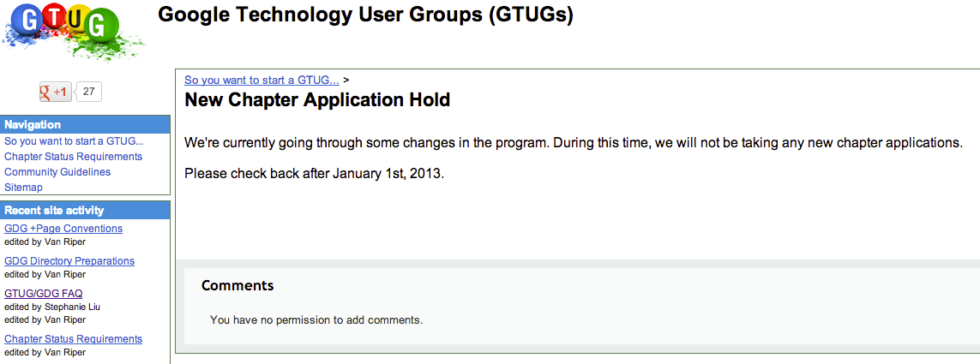Screen dimensions: 980x364
Task: Click the +1 count bubble showing 27
Action: click(x=88, y=92)
